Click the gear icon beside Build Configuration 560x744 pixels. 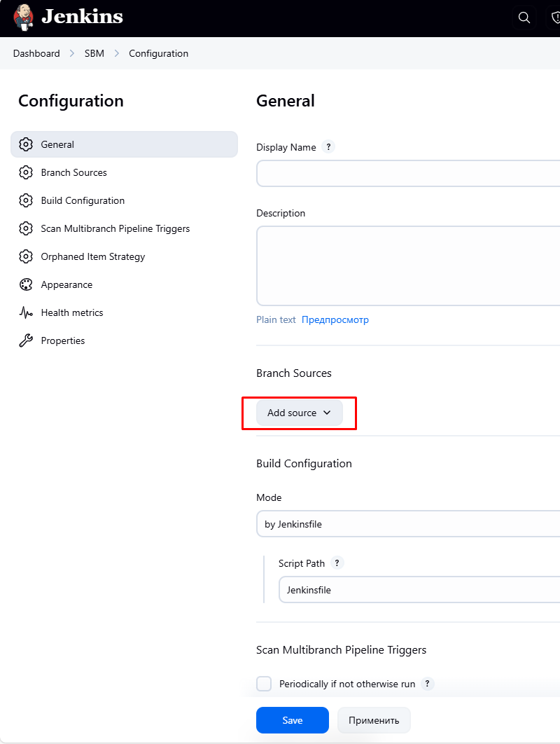tap(26, 200)
